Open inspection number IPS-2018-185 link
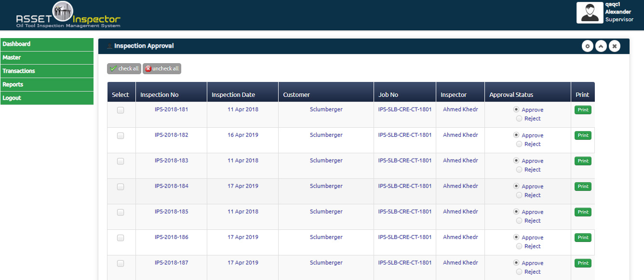 click(172, 212)
